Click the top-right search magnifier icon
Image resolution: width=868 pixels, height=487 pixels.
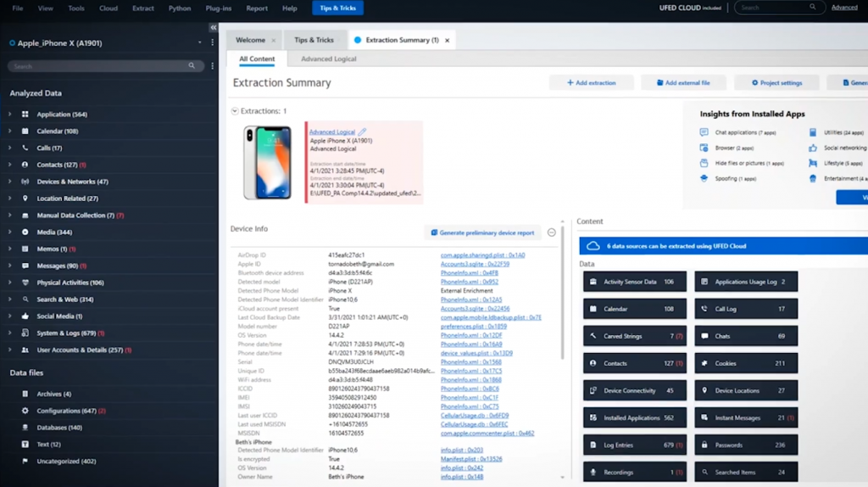point(813,7)
